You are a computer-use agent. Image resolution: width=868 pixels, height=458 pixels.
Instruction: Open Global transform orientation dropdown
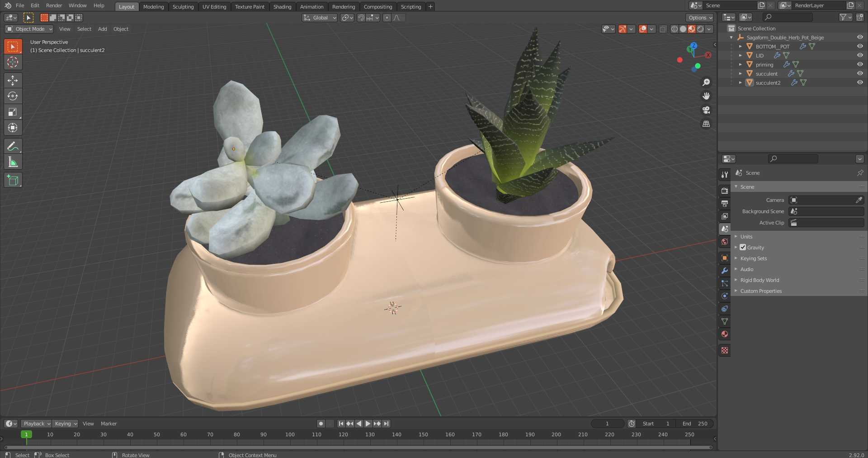(x=320, y=18)
